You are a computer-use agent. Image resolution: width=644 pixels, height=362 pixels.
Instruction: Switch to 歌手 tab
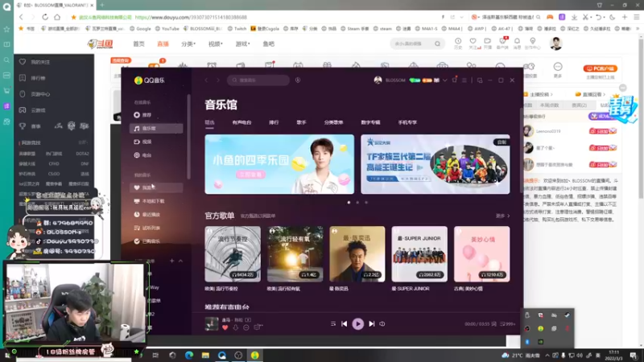(301, 122)
